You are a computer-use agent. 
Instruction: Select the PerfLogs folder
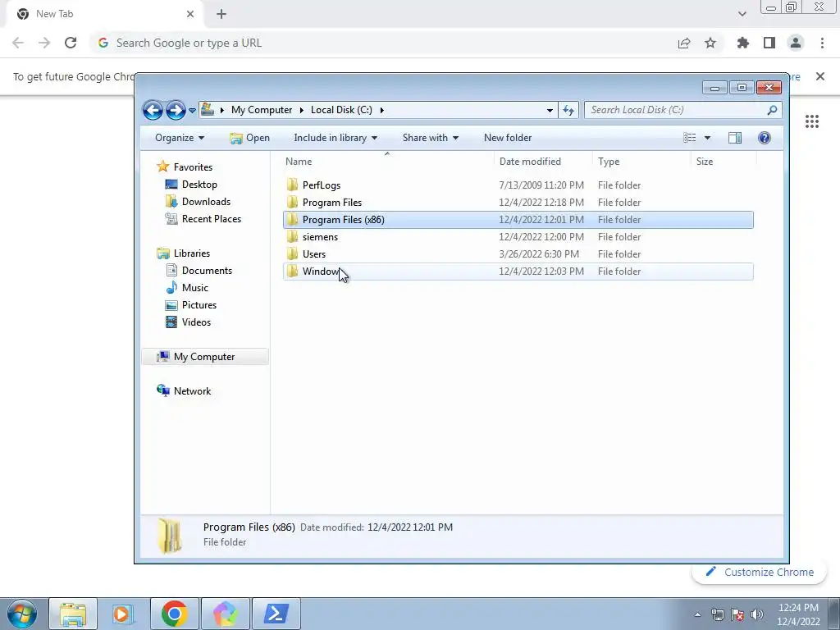click(518, 185)
